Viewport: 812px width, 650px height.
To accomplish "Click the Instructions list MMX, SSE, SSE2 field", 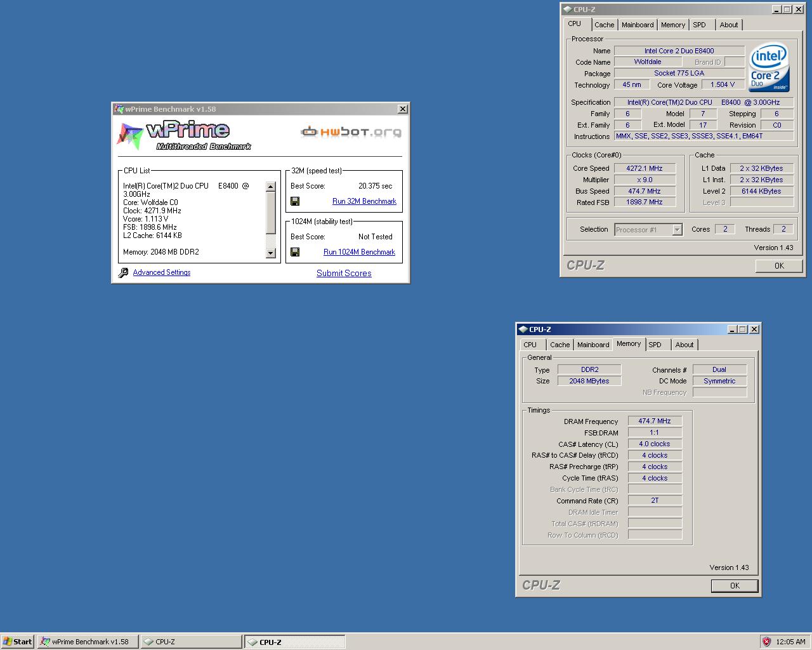I will [x=704, y=136].
